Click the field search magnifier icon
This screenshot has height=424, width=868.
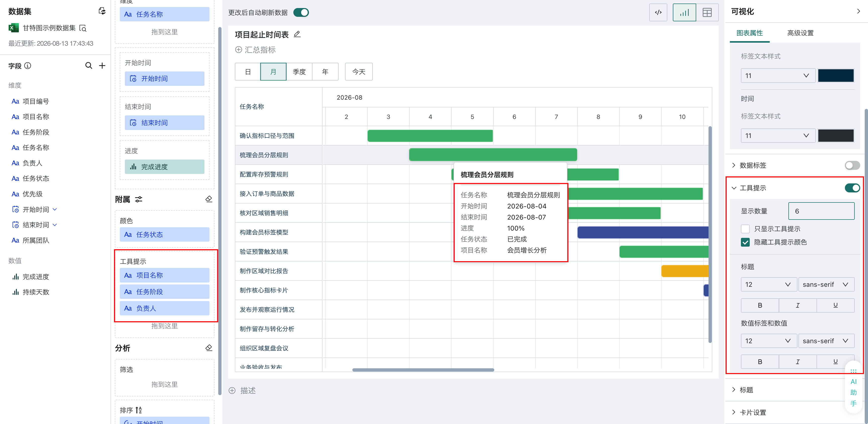pos(89,65)
